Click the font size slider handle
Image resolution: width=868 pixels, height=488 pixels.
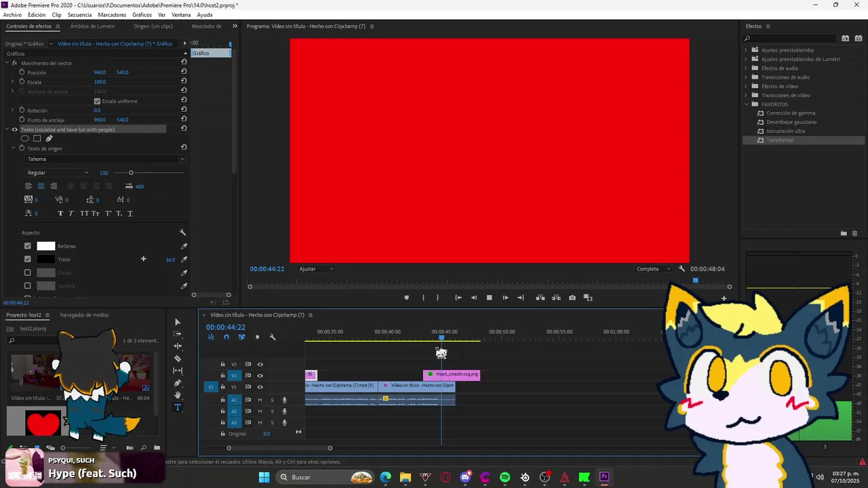point(131,173)
